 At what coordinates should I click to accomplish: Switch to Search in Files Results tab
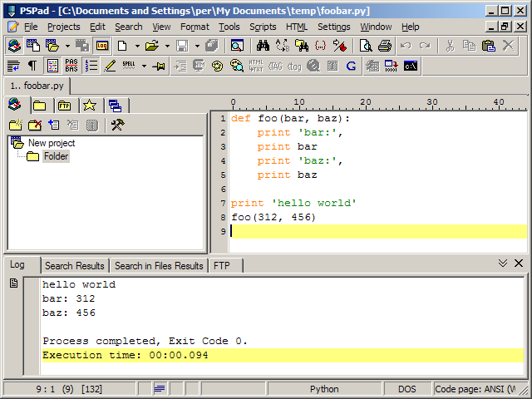coord(159,266)
